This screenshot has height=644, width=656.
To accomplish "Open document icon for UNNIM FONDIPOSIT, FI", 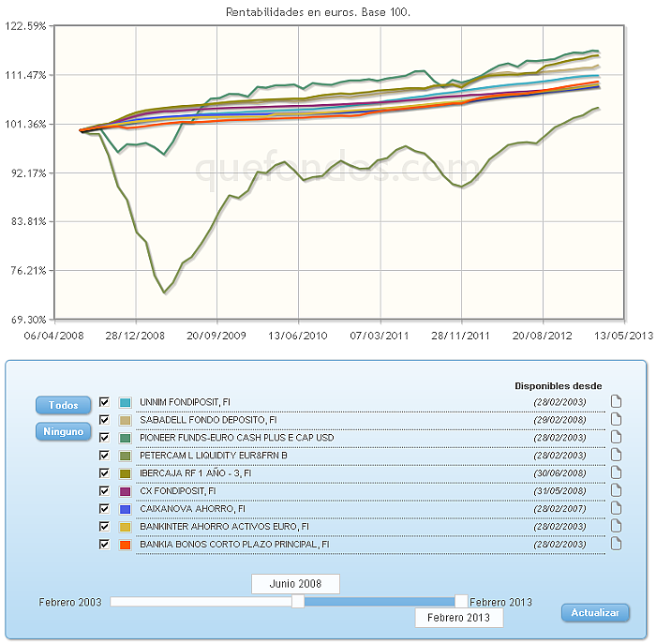I will pos(616,402).
